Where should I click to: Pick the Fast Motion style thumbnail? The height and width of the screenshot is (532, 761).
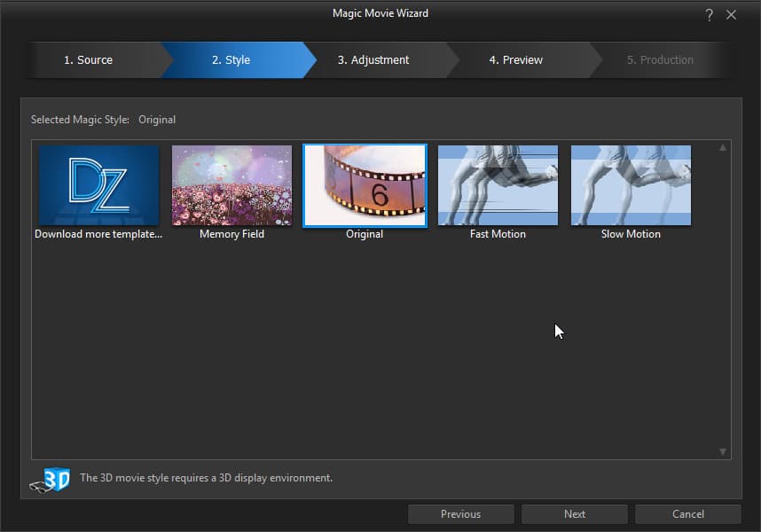(498, 185)
